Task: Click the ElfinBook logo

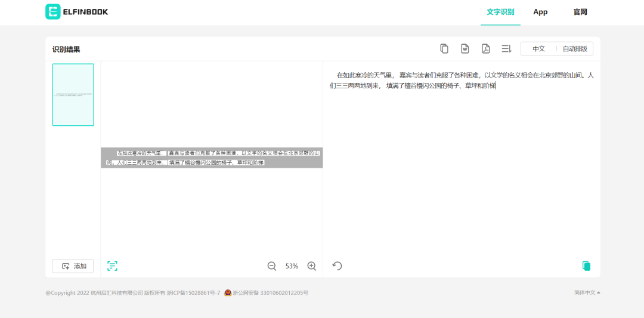Action: click(x=77, y=12)
